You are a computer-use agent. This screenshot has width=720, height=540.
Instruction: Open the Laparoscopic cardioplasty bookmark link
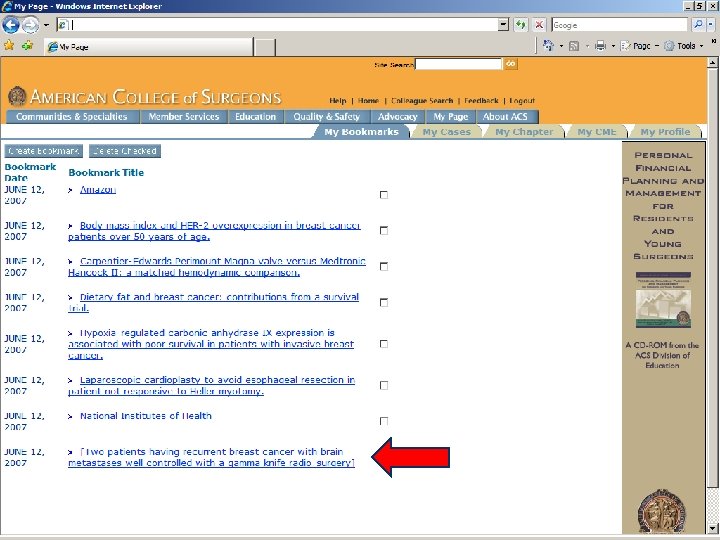tap(211, 386)
